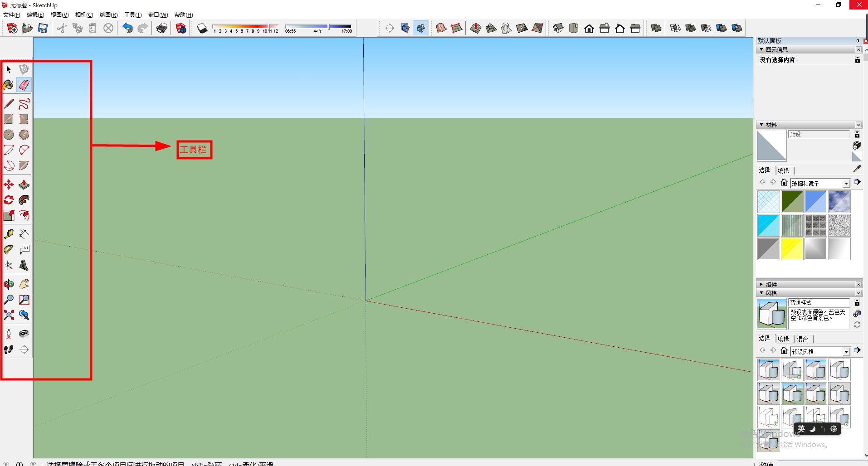Select the yellow material swatch
Screen dimensions: 868x466
[792, 249]
